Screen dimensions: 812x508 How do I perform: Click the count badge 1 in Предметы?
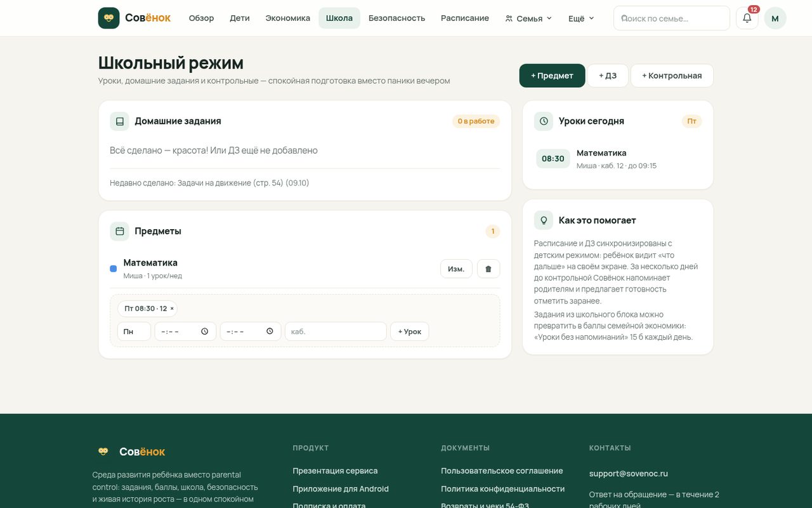click(x=493, y=231)
